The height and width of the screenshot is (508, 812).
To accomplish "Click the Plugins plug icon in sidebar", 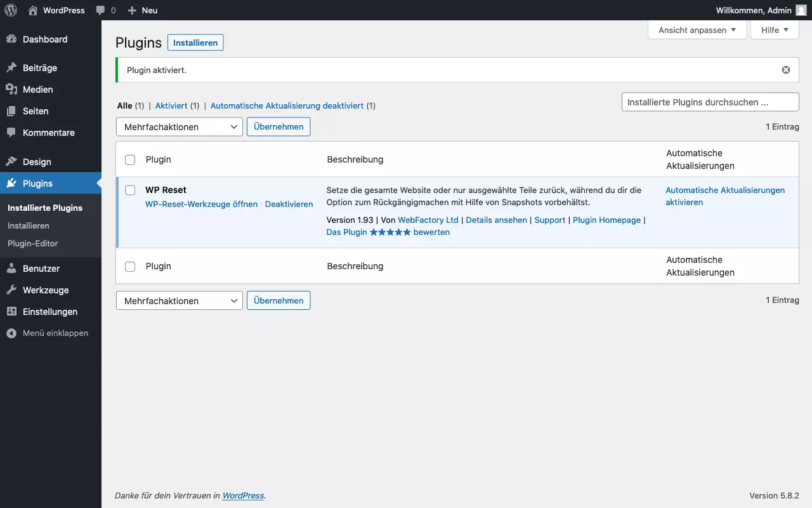I will (11, 184).
